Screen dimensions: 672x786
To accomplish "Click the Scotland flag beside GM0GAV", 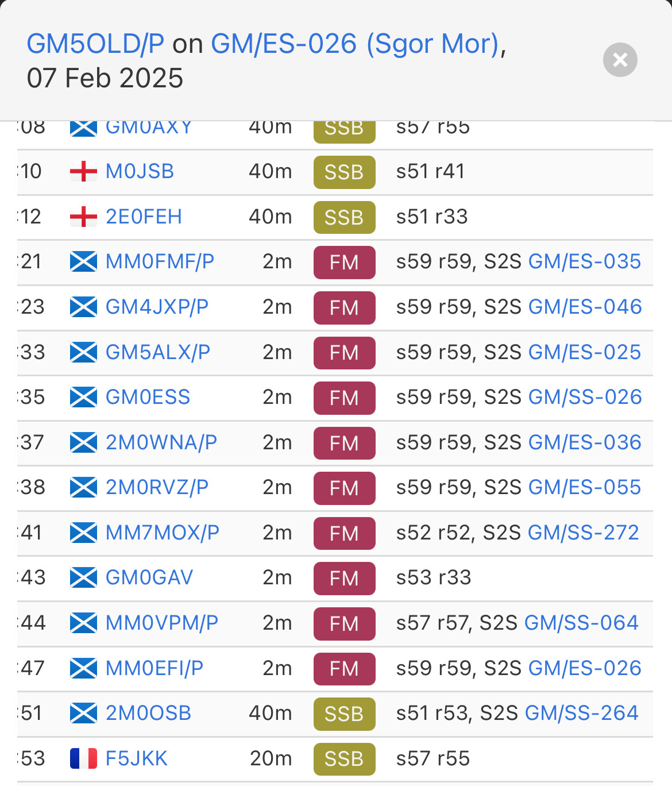I will point(83,577).
